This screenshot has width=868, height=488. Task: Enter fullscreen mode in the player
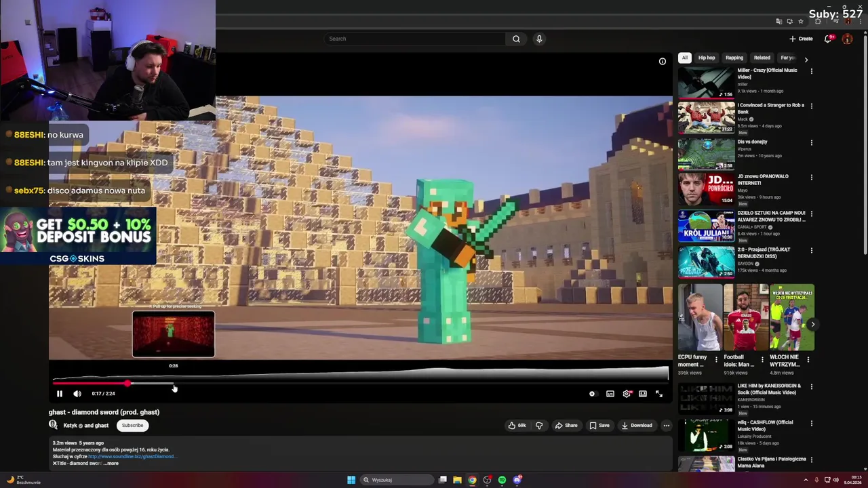click(659, 394)
